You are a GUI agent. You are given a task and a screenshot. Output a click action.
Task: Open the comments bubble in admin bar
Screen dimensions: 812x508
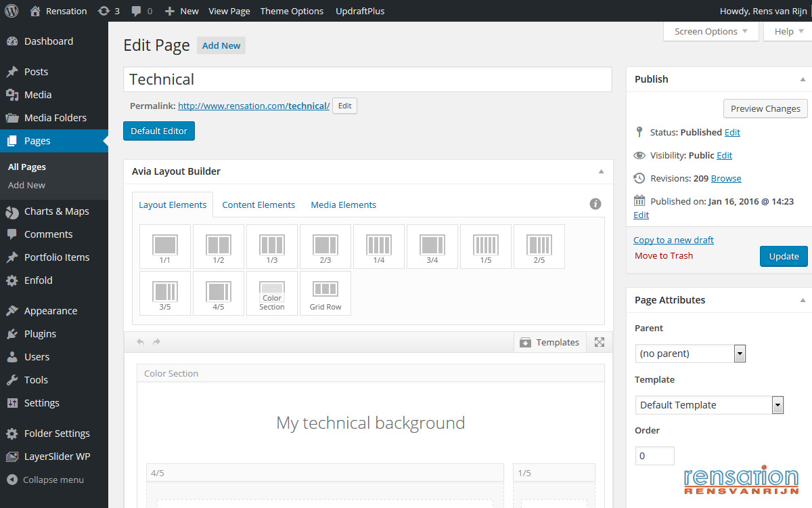(141, 11)
